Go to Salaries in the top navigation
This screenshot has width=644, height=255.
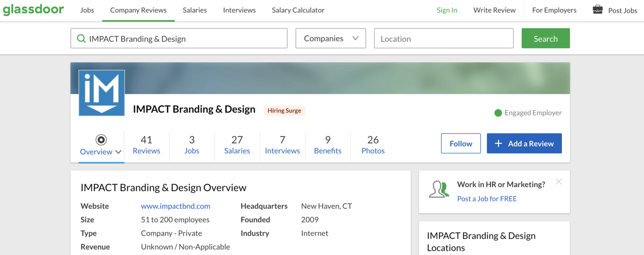195,10
